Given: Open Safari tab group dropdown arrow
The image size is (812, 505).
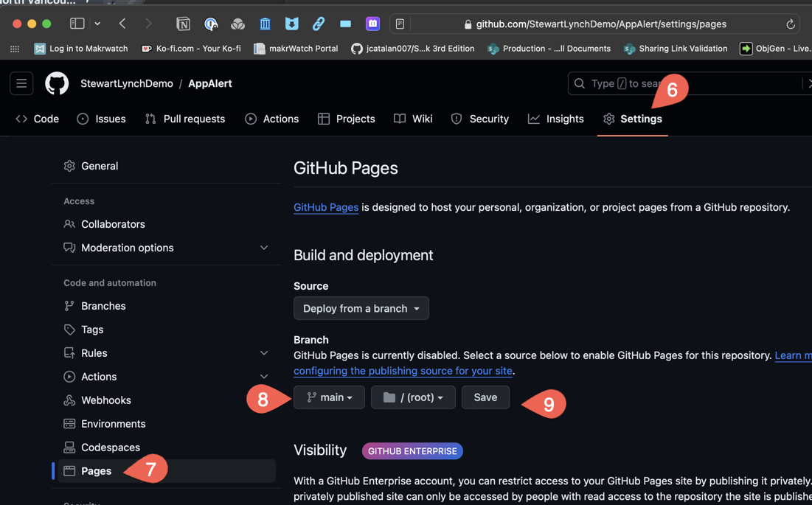Looking at the screenshot, I should 97,24.
